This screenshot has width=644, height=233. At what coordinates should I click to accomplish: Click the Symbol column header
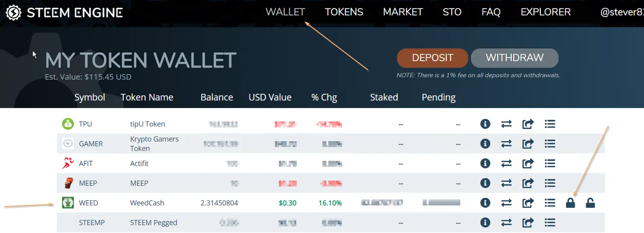point(90,97)
